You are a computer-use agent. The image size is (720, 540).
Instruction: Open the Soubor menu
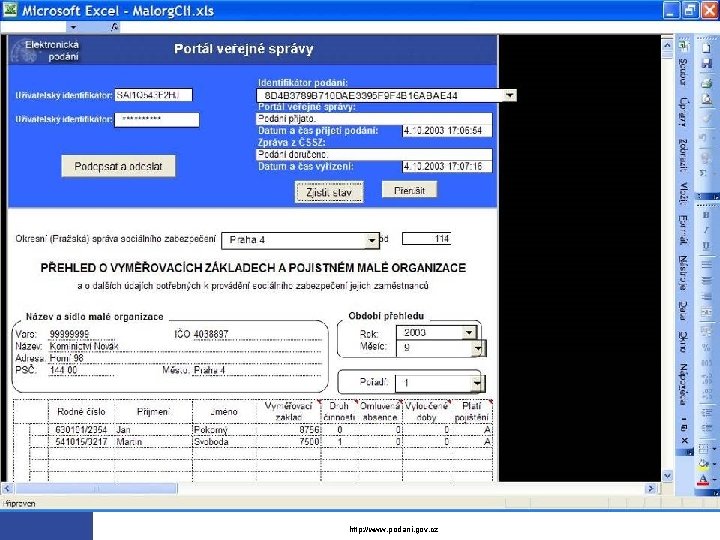(x=683, y=72)
